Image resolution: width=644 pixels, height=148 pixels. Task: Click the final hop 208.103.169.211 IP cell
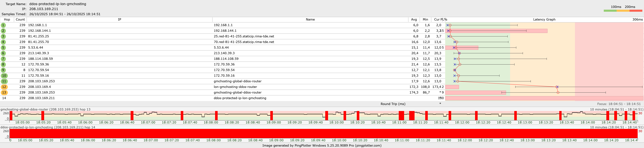click(41, 98)
